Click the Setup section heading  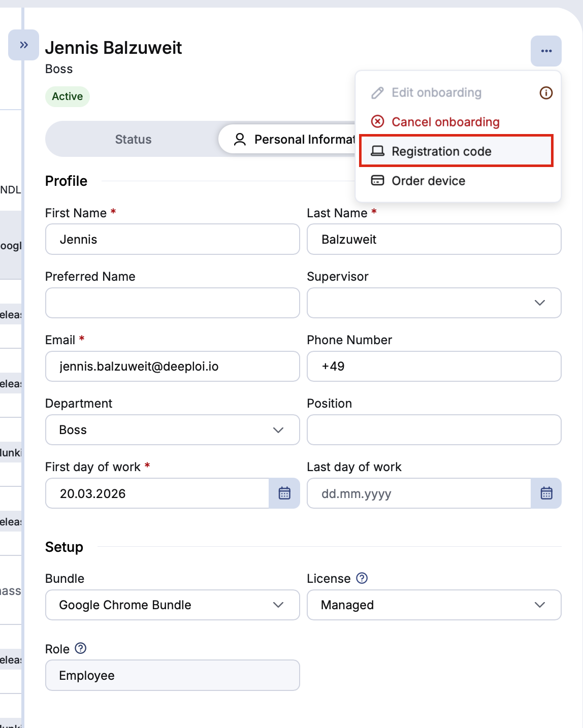(64, 547)
